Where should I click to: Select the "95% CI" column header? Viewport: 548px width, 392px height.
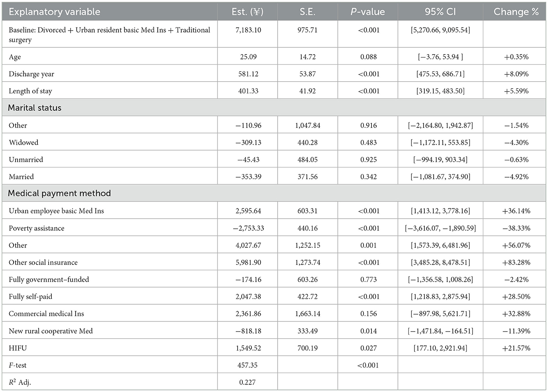440,12
